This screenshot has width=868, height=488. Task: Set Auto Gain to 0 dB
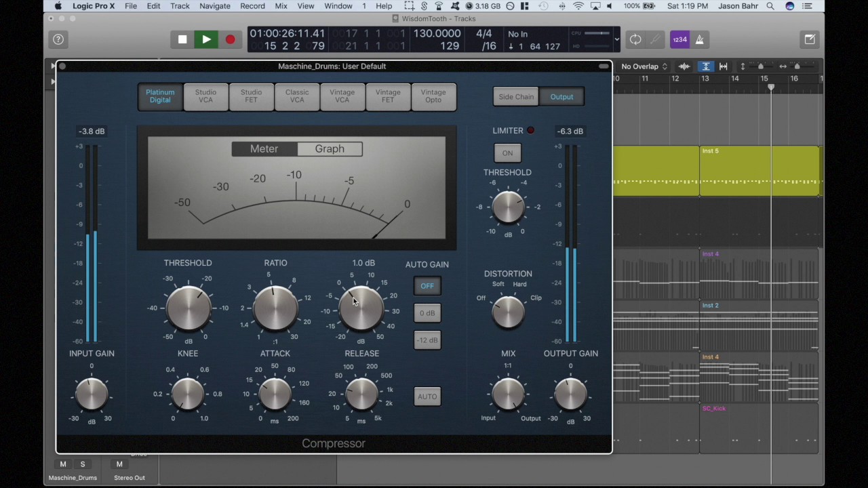tap(427, 313)
